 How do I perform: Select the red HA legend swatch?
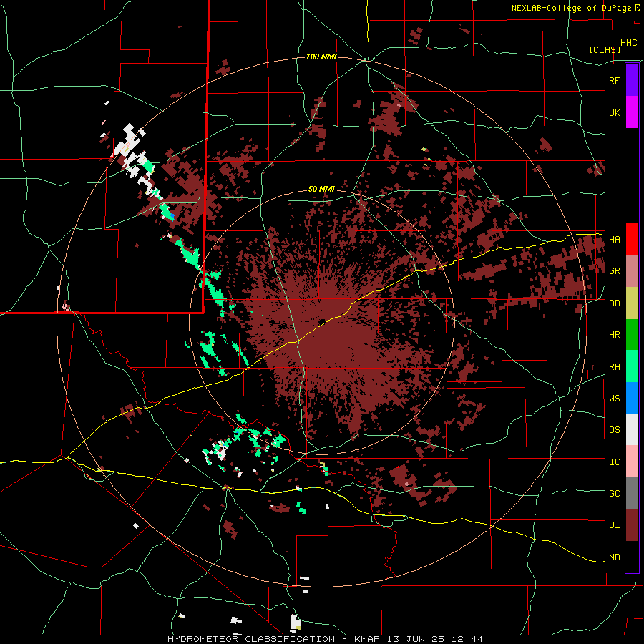[x=632, y=239]
